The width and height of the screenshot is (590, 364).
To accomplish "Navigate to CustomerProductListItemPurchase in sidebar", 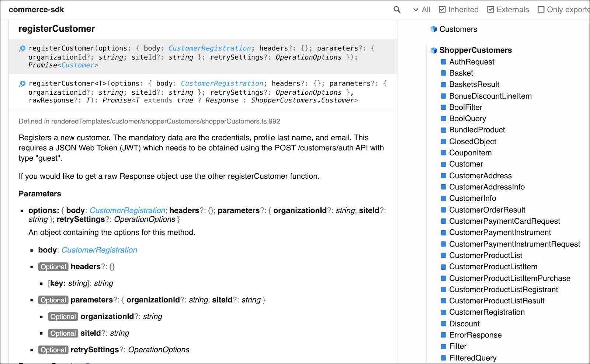I will coord(510,279).
